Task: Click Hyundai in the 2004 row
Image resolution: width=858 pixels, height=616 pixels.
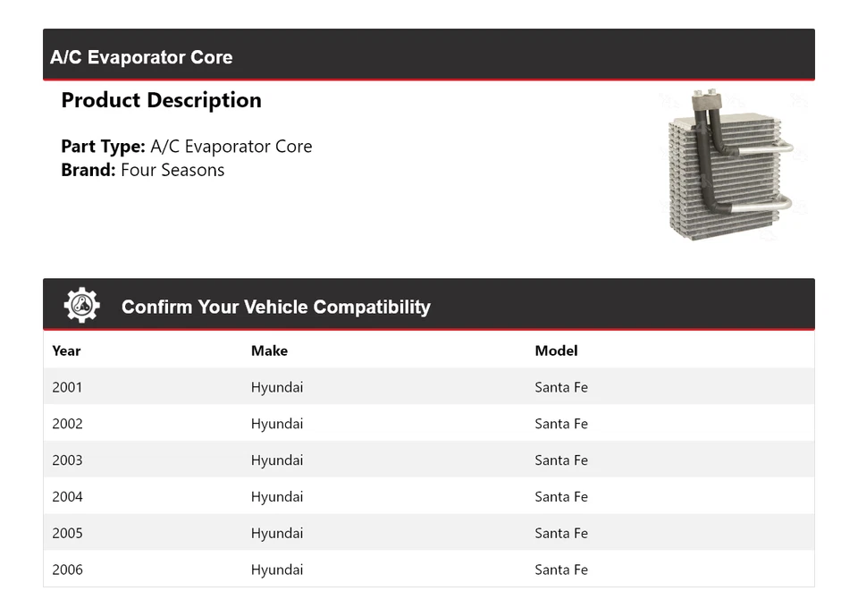Action: (x=277, y=497)
